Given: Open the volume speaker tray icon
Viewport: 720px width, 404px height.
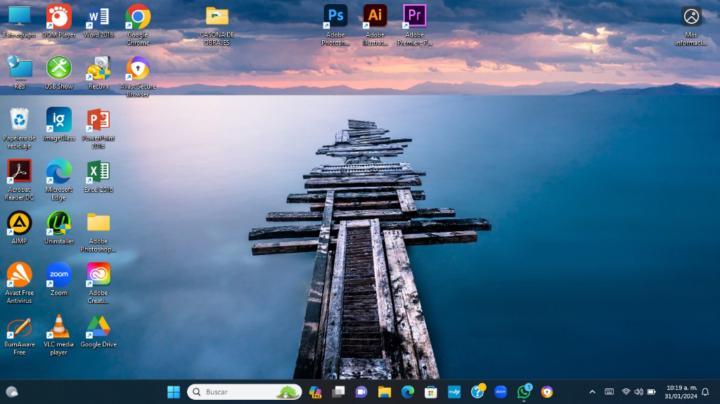Looking at the screenshot, I should 639,392.
